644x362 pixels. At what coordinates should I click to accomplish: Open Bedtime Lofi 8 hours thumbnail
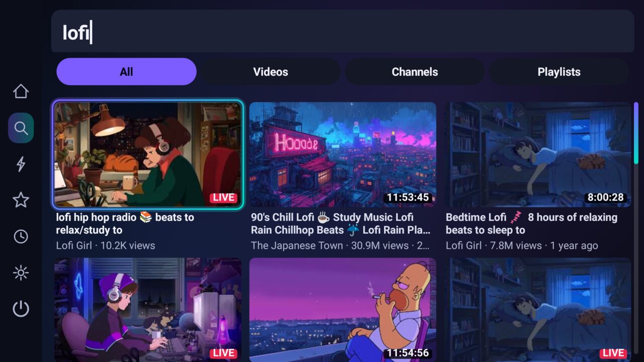click(538, 154)
